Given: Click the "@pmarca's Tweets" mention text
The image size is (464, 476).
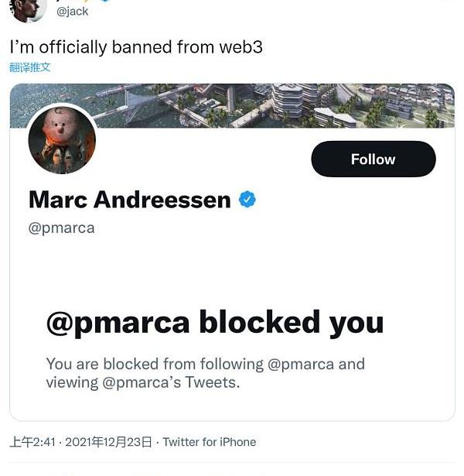Looking at the screenshot, I should pos(171,382).
